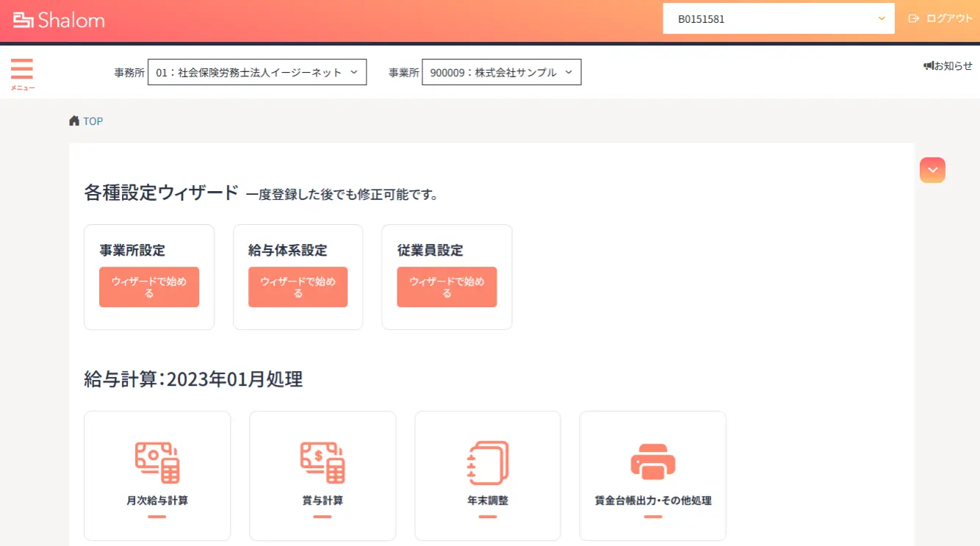
Task: Start the 給与体系設定 wizard
Action: point(298,287)
